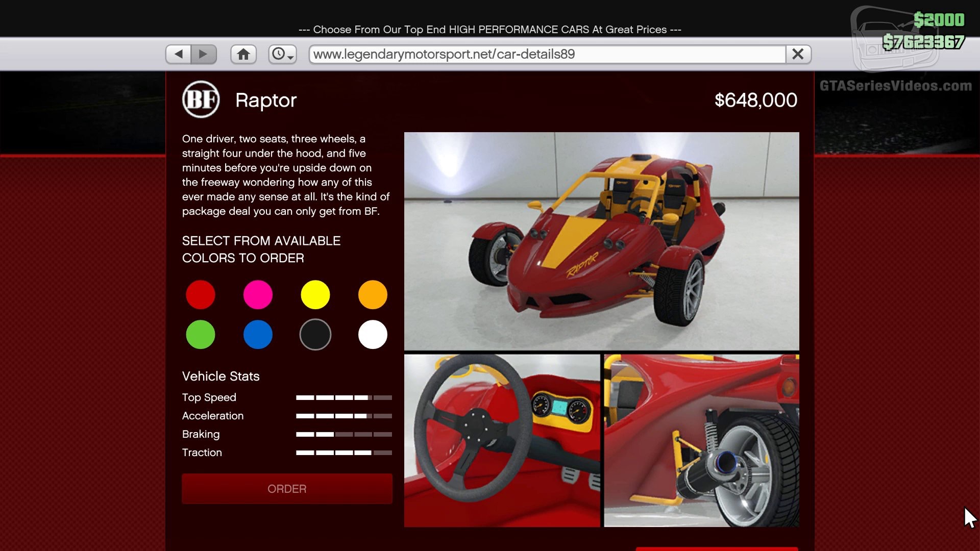980x551 pixels.
Task: Select the orange color swatch
Action: pos(373,294)
